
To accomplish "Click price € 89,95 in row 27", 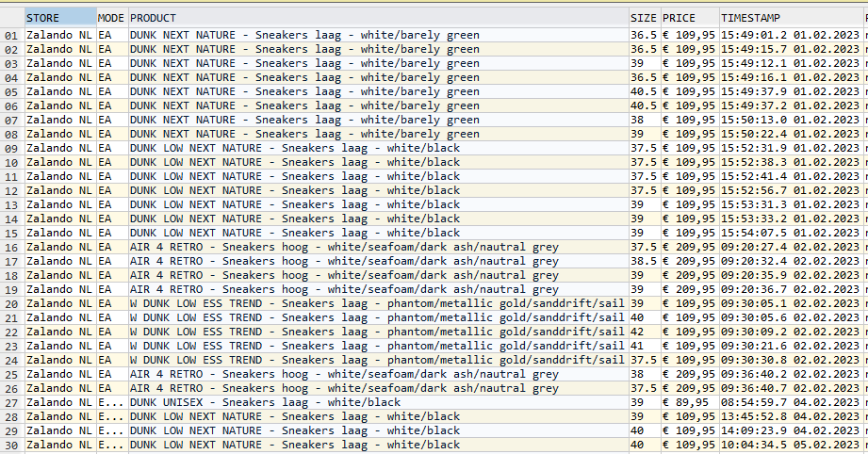I will (690, 402).
